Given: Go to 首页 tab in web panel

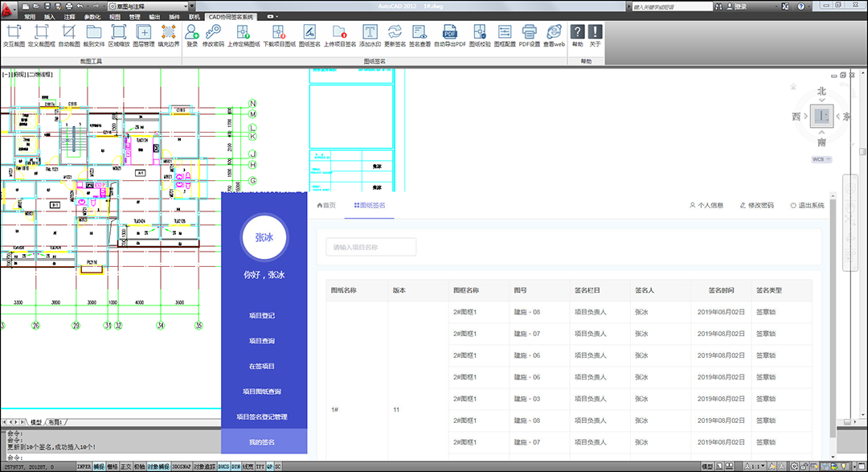Looking at the screenshot, I should (x=326, y=205).
